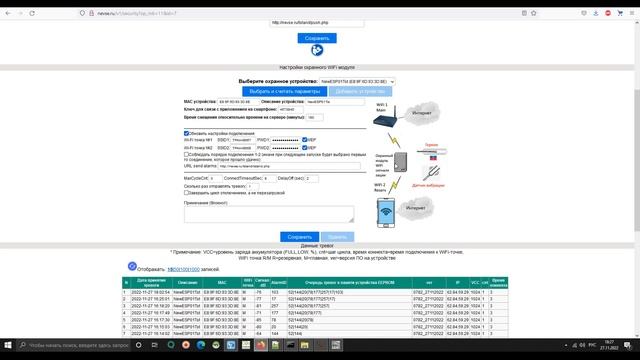The width and height of the screenshot is (640, 360).
Task: Switch input language via РУС indicator
Action: tap(592, 345)
